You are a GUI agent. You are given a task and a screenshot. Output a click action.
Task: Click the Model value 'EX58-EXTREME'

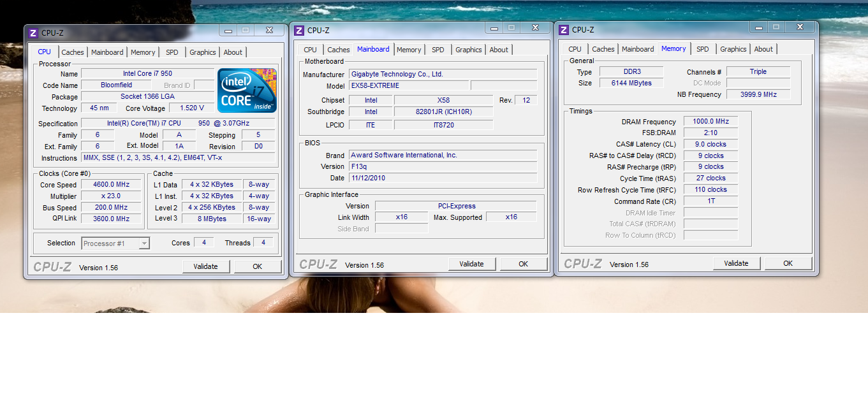(x=408, y=85)
